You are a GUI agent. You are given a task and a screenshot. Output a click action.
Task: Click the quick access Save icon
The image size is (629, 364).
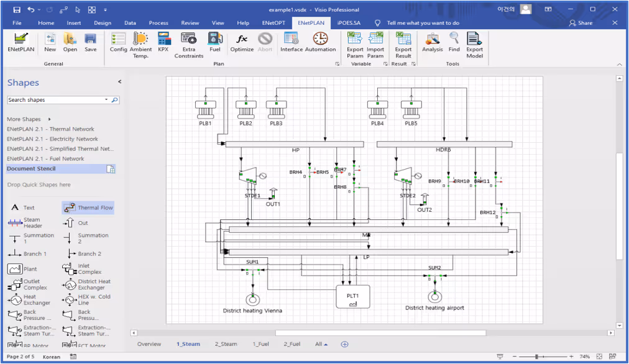[16, 9]
